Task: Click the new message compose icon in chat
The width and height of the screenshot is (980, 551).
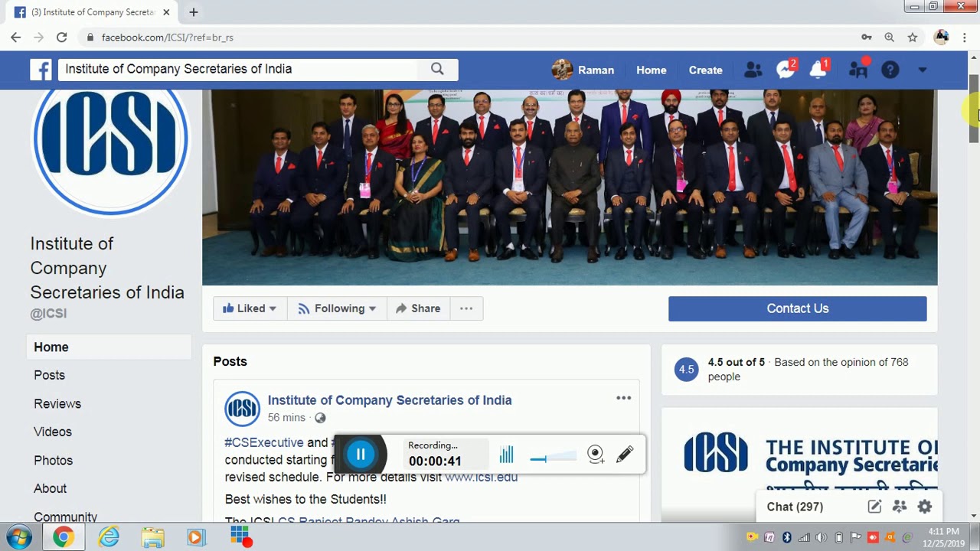Action: (x=874, y=507)
